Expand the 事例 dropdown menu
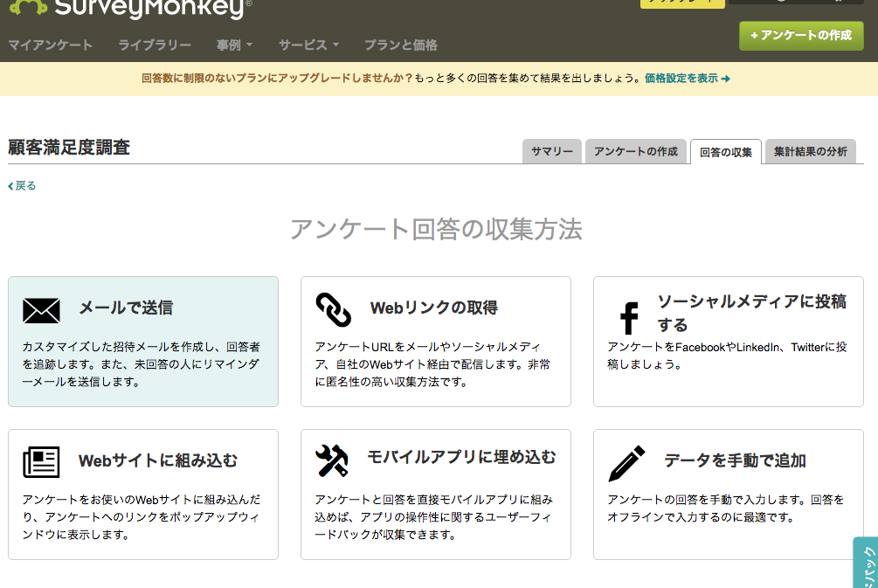The height and width of the screenshot is (588, 878). [x=235, y=45]
